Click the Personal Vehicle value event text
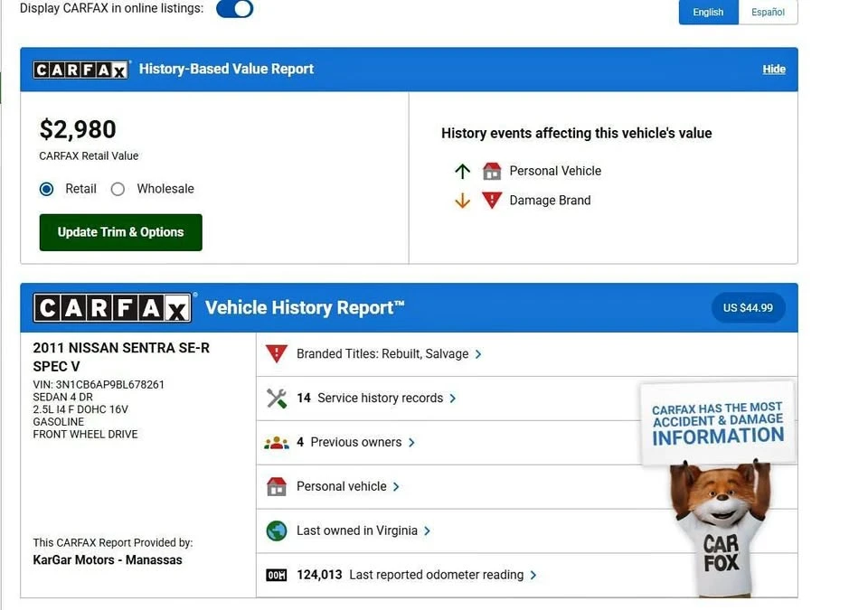The image size is (868, 610). point(555,171)
